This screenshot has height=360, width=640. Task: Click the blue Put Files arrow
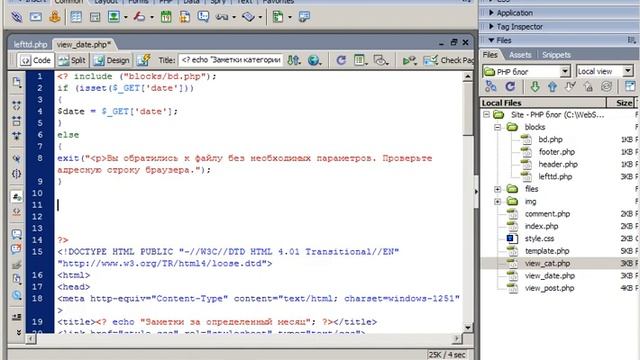pyautogui.click(x=552, y=87)
